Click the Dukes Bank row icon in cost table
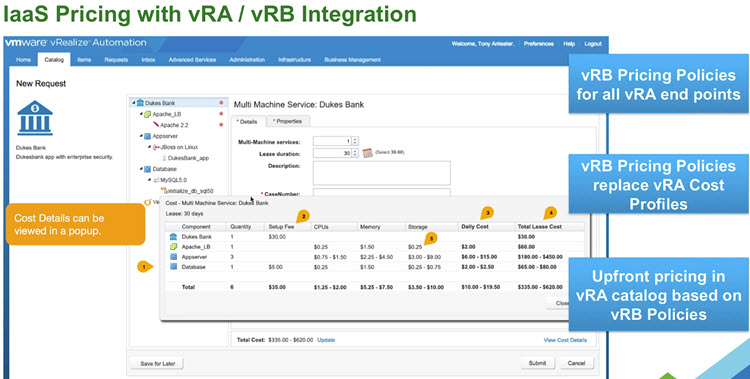Image resolution: width=750 pixels, height=379 pixels. pos(173,237)
